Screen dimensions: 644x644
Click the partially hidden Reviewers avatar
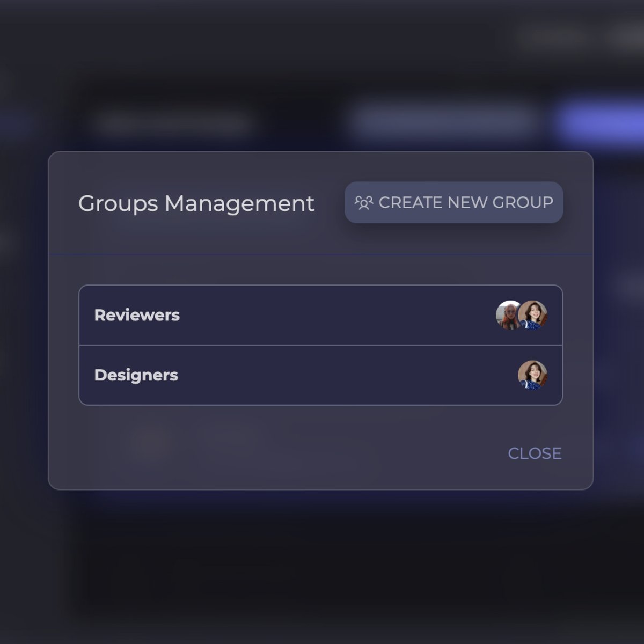coord(506,315)
